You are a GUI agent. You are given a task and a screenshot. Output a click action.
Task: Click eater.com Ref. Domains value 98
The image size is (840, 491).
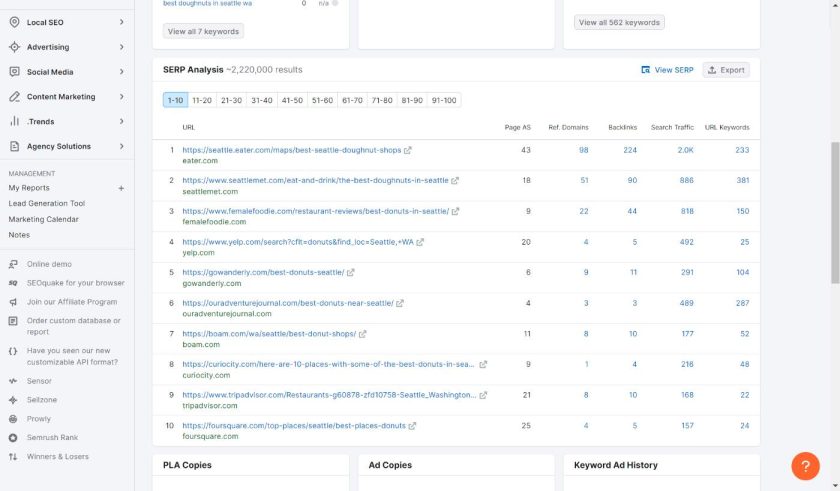583,150
